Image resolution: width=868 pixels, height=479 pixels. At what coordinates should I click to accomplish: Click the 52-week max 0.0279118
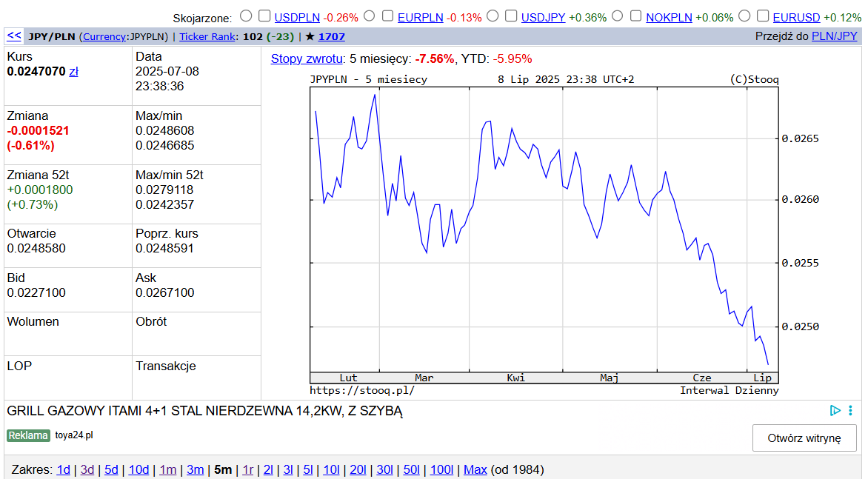click(x=165, y=190)
